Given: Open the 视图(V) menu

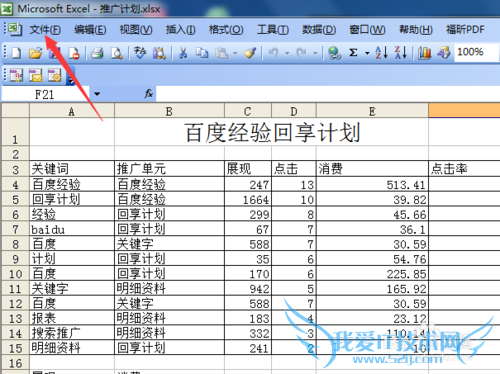Looking at the screenshot, I should point(136,30).
